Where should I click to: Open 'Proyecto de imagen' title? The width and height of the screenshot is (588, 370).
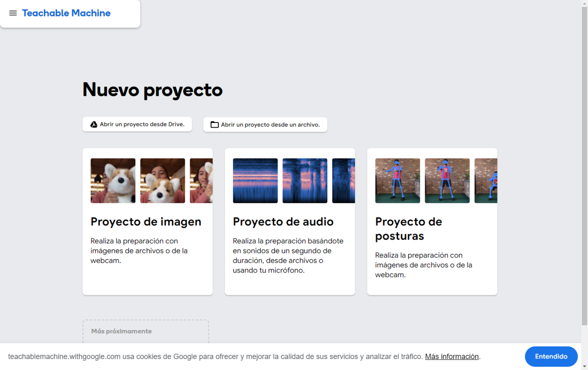146,222
